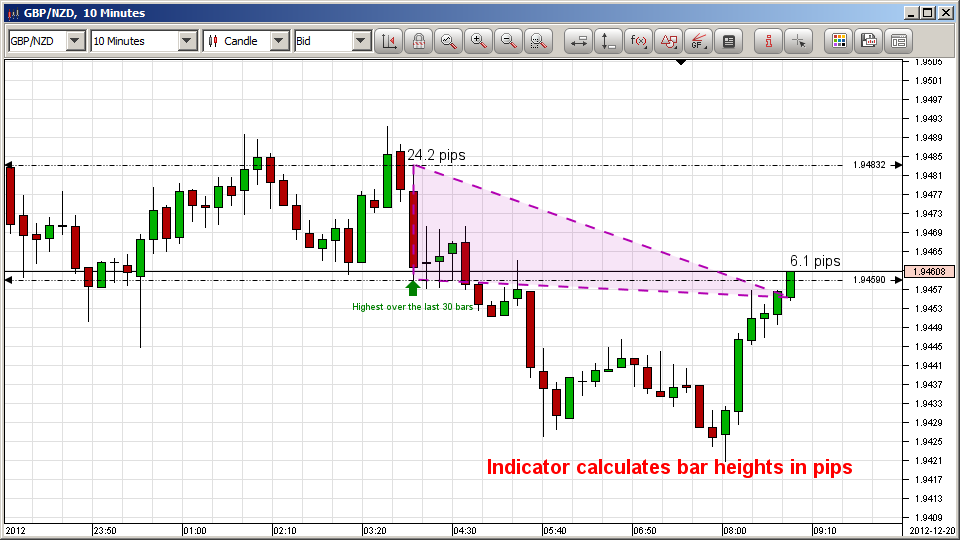Click the chart window layout icon
Image resolution: width=960 pixels, height=540 pixels.
click(x=899, y=41)
